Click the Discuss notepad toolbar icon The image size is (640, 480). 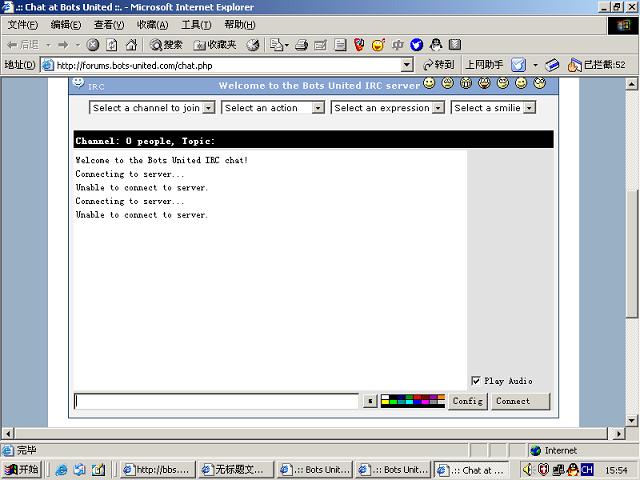340,45
